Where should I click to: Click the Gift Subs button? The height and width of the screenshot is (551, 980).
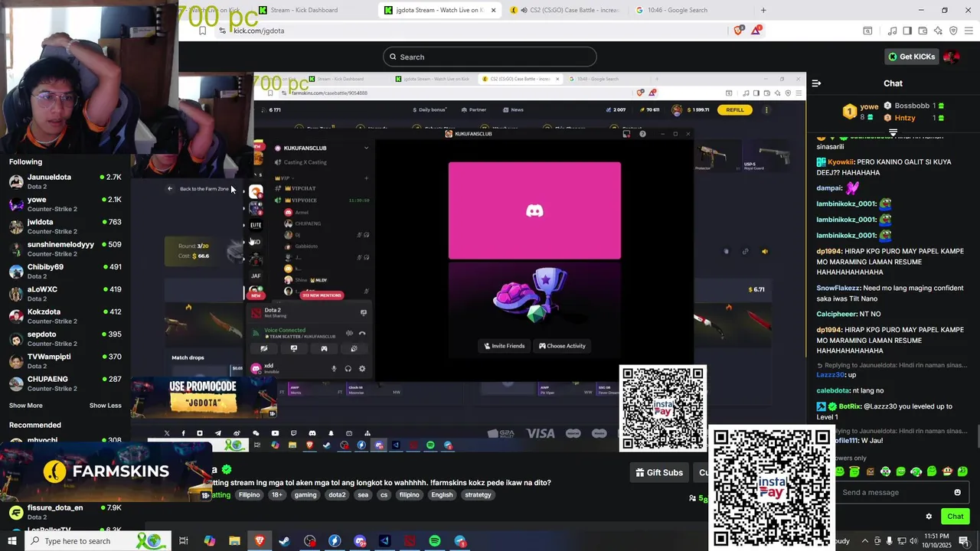click(658, 473)
